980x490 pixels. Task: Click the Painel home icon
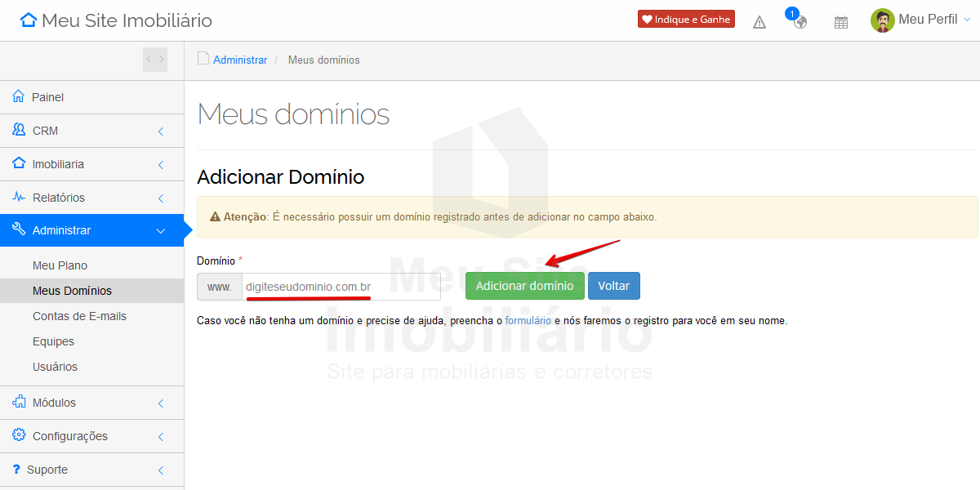(x=19, y=97)
